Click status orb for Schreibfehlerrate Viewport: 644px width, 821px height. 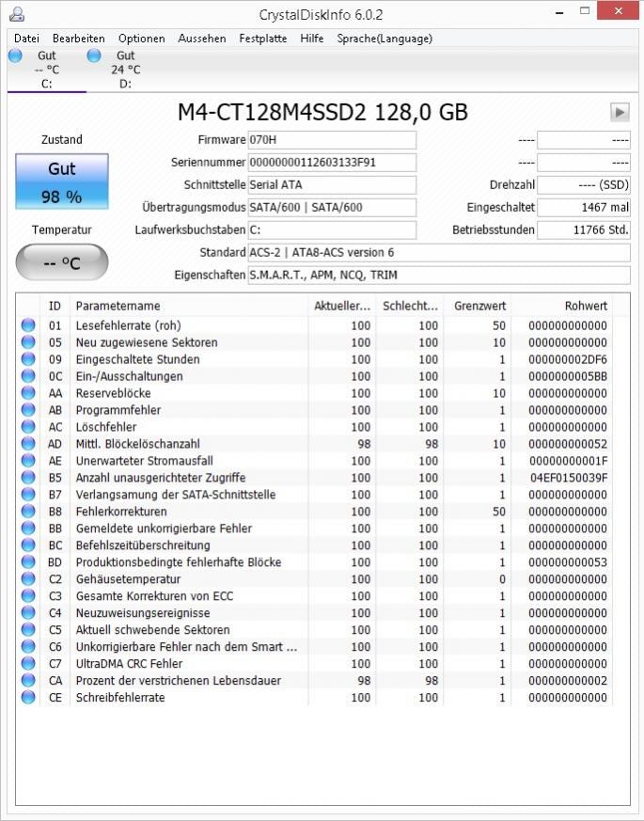point(28,697)
